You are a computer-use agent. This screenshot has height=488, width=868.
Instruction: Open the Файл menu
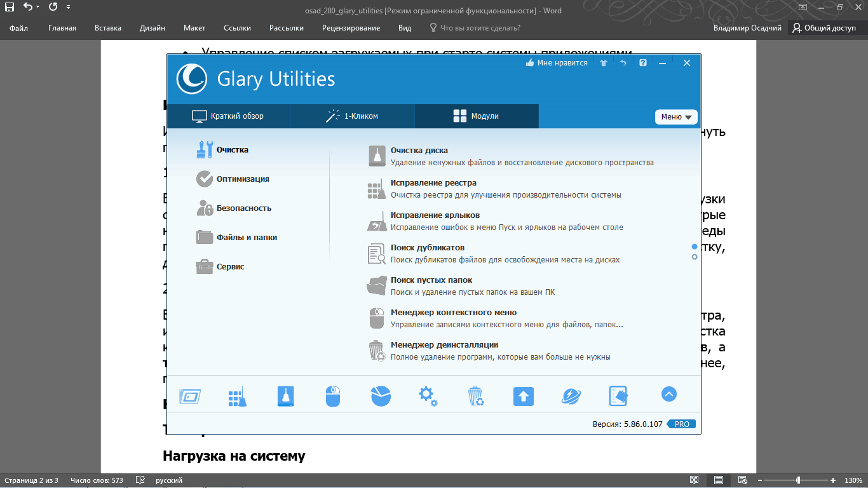tap(18, 28)
